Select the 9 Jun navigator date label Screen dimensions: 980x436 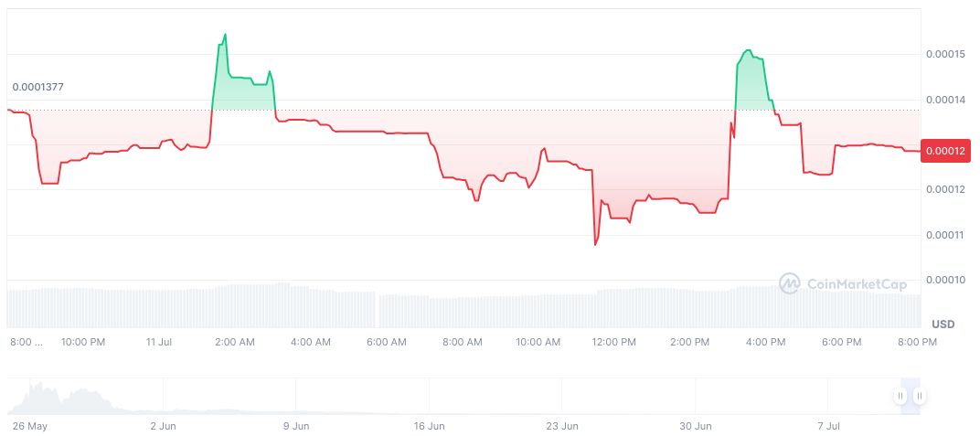(x=296, y=426)
